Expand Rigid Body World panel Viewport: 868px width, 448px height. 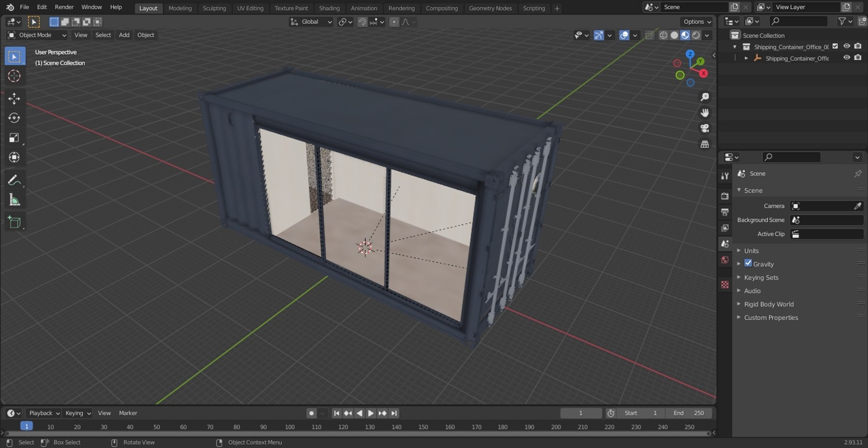point(769,304)
